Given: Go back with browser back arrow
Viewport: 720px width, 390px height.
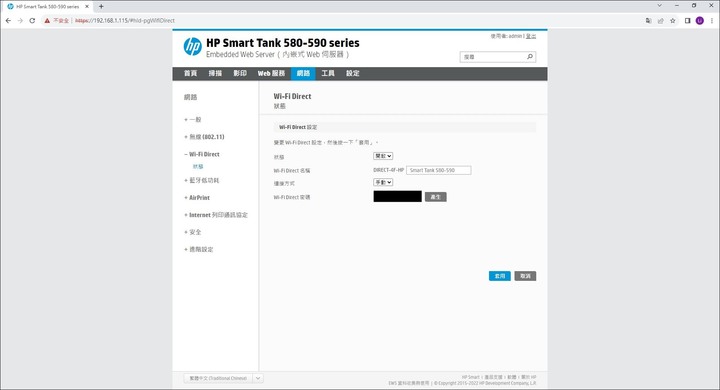Looking at the screenshot, I should [x=8, y=21].
